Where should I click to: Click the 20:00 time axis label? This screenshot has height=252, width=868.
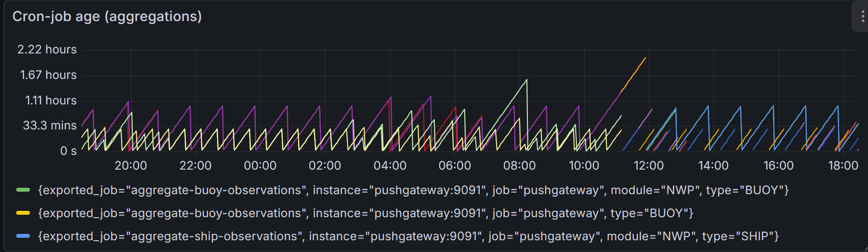tap(131, 166)
